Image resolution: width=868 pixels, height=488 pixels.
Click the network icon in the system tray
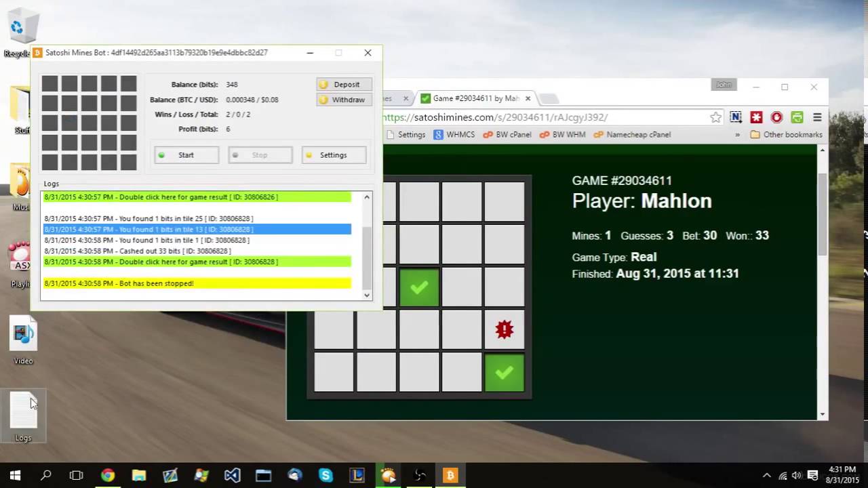pyautogui.click(x=783, y=476)
